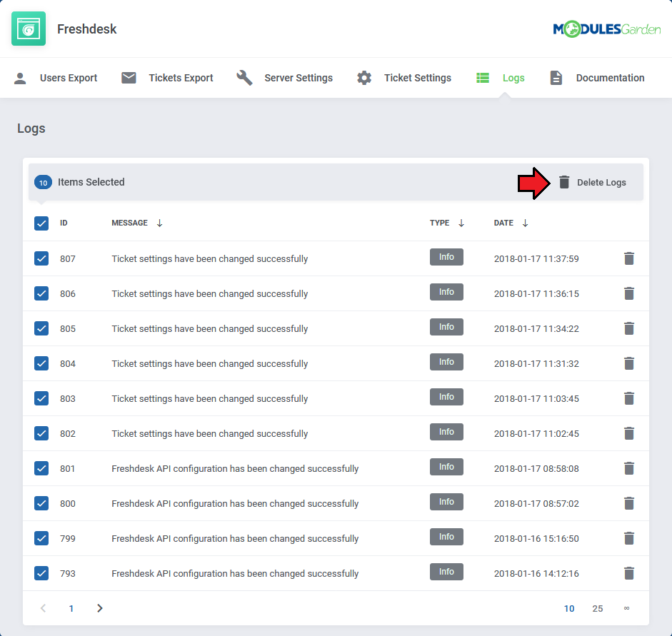Uncheck the select-all checkbox in the header
The image size is (672, 636).
[x=41, y=223]
